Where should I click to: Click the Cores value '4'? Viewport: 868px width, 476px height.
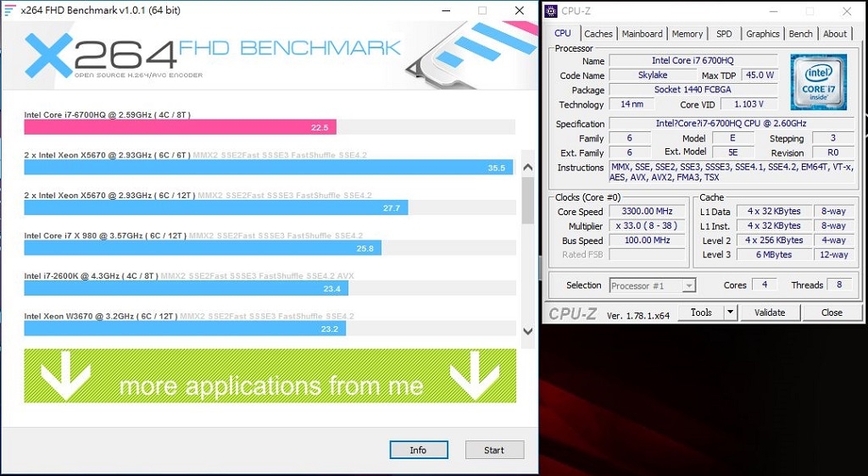(x=765, y=285)
